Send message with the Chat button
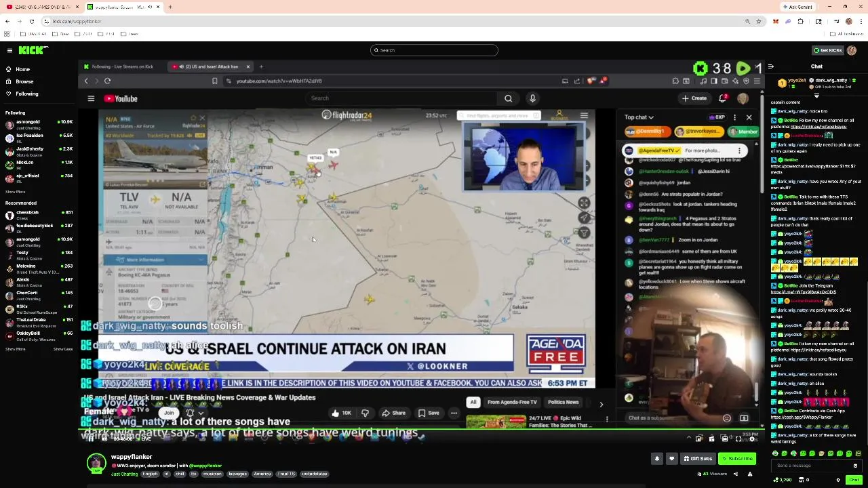Image resolution: width=868 pixels, height=488 pixels. pyautogui.click(x=852, y=480)
